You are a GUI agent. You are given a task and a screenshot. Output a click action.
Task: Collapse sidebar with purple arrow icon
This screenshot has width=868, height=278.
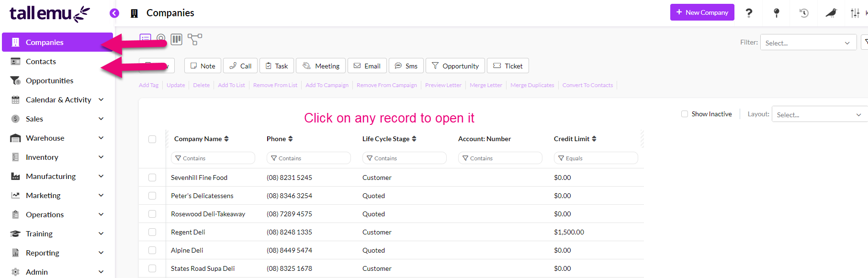tap(114, 13)
